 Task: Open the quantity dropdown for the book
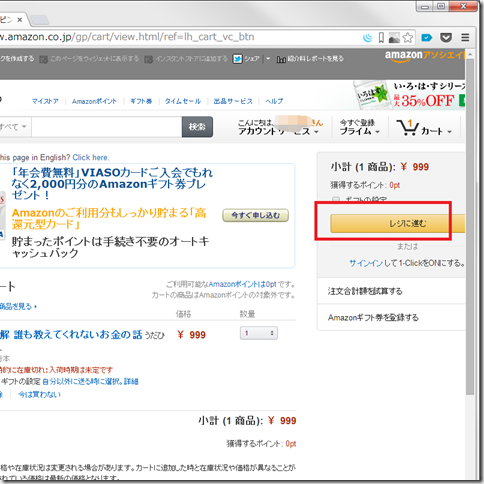tap(259, 333)
